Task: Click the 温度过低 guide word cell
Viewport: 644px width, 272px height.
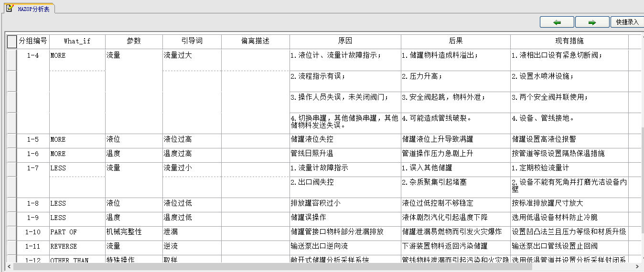Action: [x=192, y=218]
